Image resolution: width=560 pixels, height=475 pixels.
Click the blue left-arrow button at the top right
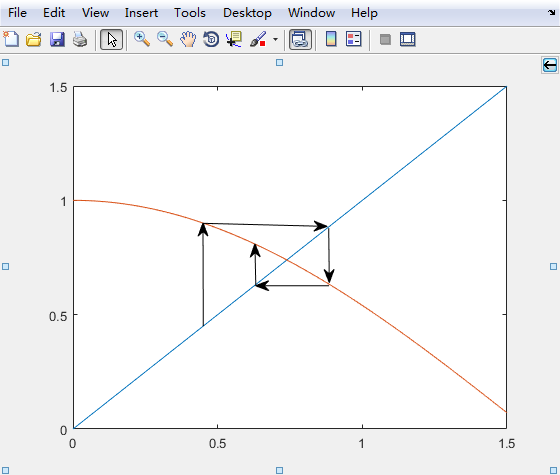pyautogui.click(x=550, y=65)
